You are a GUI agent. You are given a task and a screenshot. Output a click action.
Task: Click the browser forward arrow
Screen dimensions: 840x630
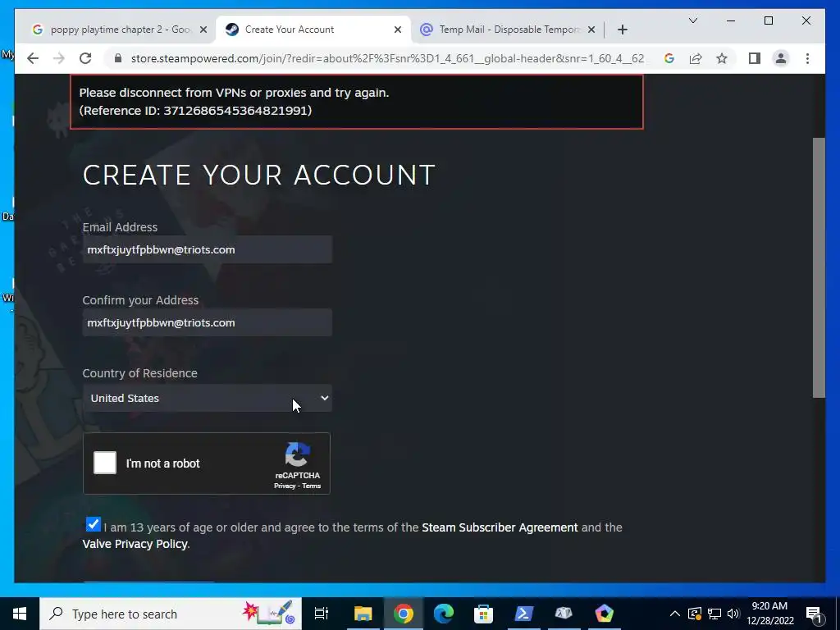pos(59,58)
